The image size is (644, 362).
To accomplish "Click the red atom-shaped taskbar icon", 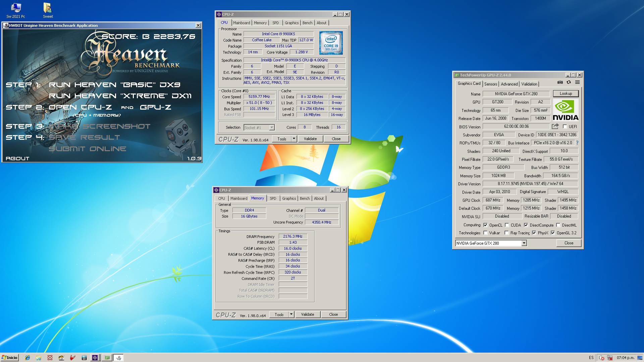I will (x=50, y=358).
